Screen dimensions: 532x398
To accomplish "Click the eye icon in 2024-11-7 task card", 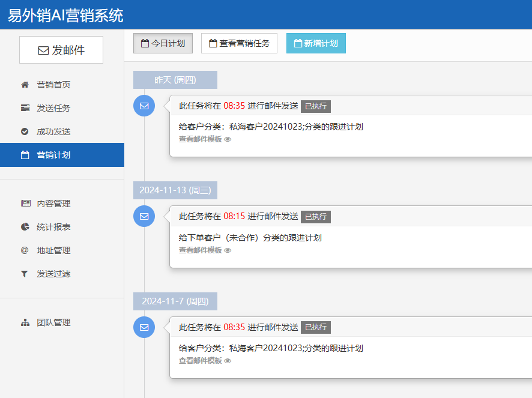I will click(x=228, y=361).
